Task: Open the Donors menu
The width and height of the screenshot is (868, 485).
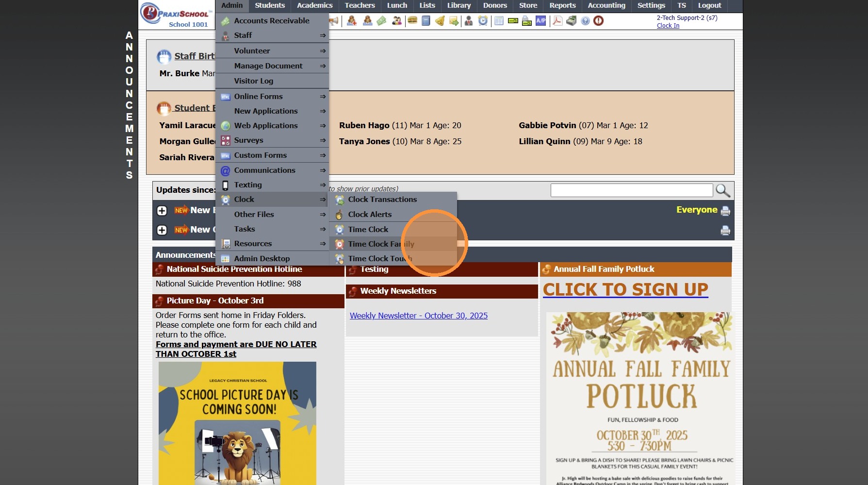Action: point(495,5)
